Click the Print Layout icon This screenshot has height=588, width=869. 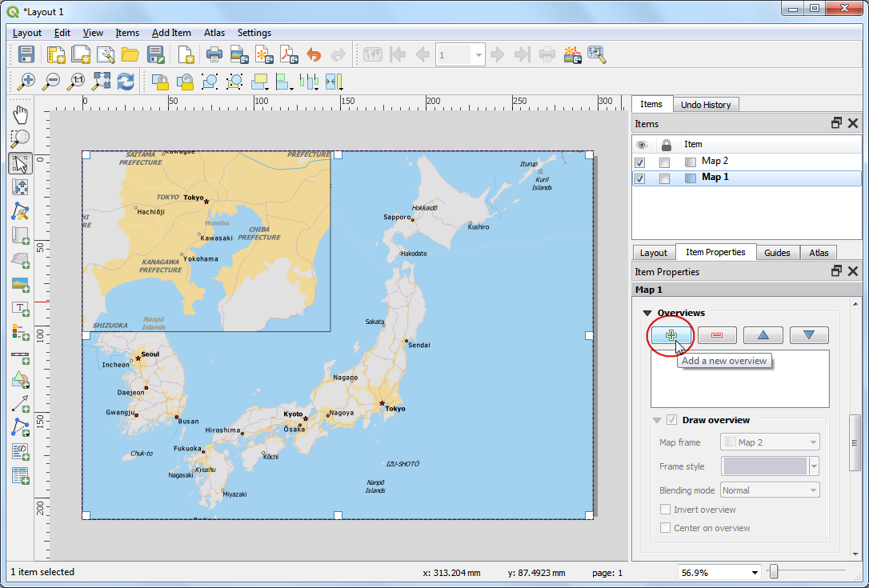[214, 54]
